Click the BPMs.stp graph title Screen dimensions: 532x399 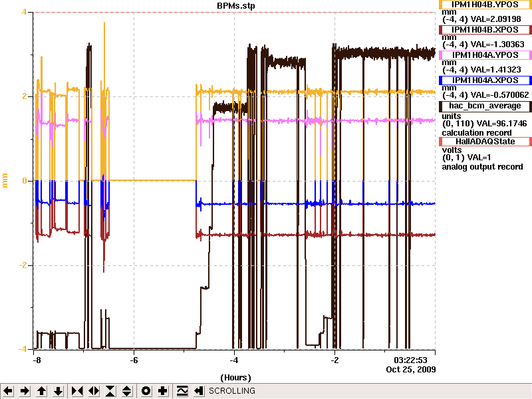[x=236, y=6]
